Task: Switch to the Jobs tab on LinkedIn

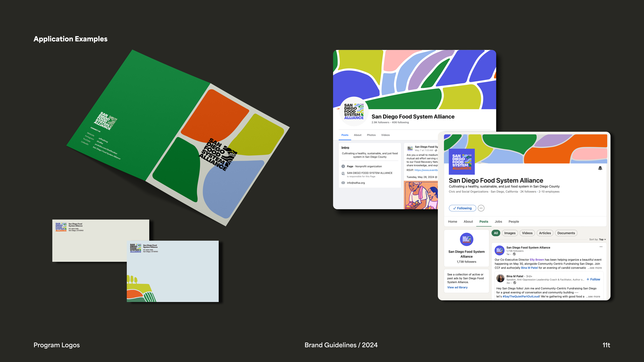Action: coord(498,222)
